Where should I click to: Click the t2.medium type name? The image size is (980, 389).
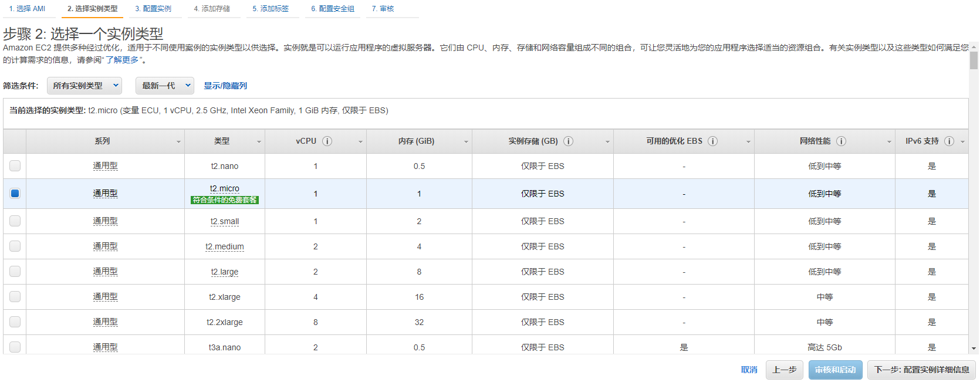point(225,246)
